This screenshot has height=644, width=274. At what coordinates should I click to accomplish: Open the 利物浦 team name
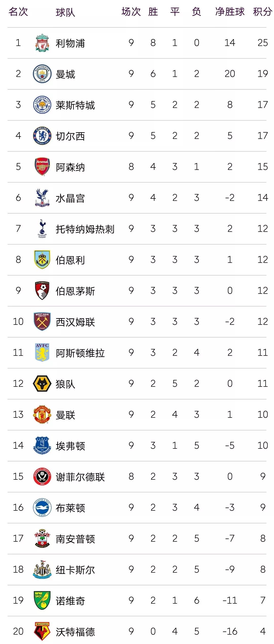click(70, 43)
